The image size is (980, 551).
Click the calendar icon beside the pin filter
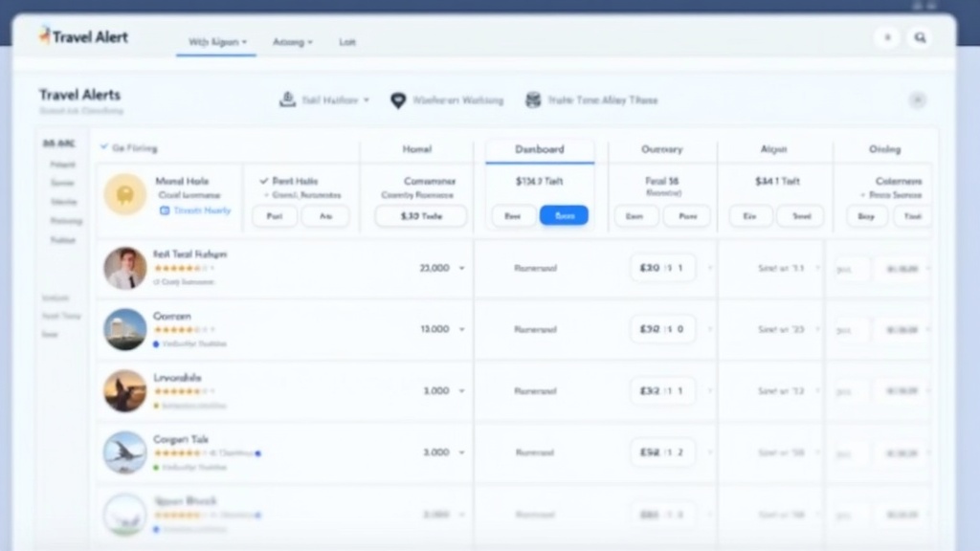tap(533, 100)
